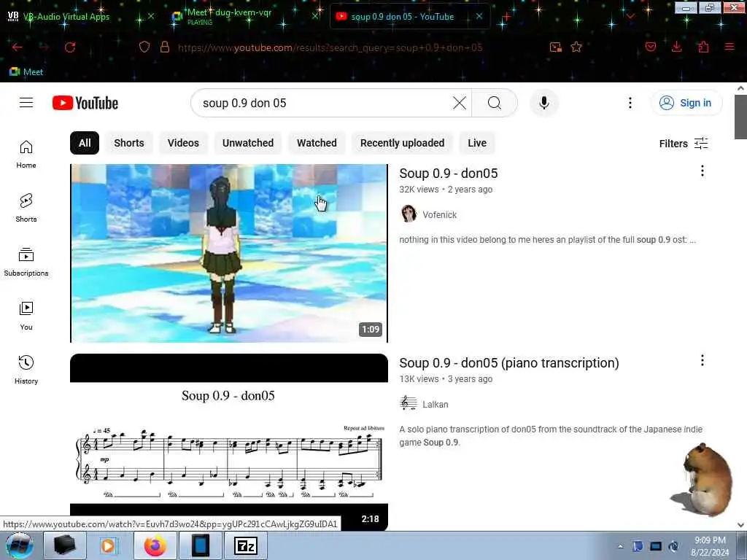The height and width of the screenshot is (560, 747).
Task: Open the list all tabs dropdown arrow
Action: (x=630, y=16)
